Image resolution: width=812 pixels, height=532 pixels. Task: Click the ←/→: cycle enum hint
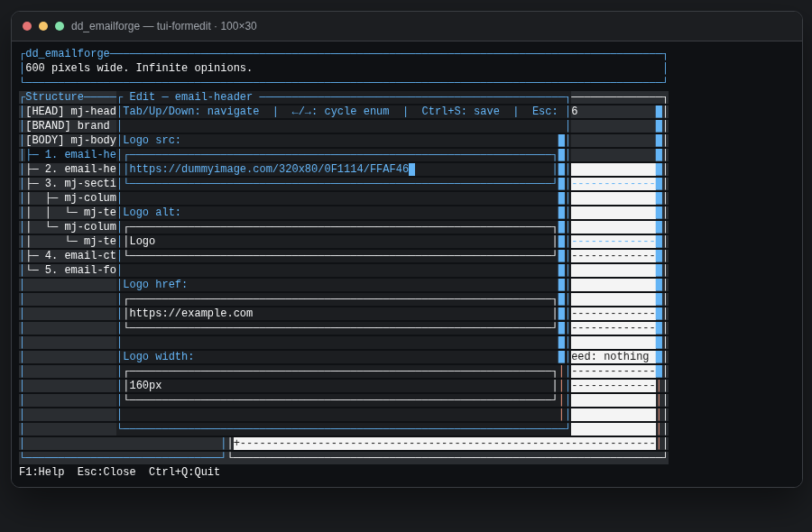340,111
